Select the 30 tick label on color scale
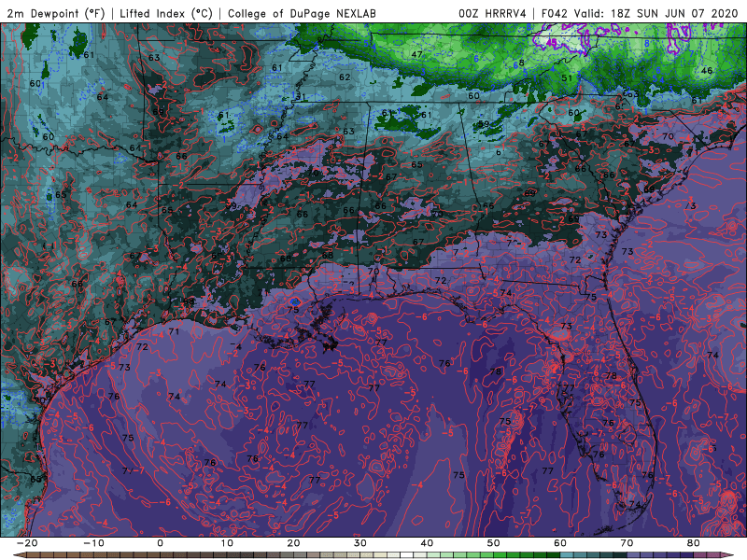 tap(360, 543)
